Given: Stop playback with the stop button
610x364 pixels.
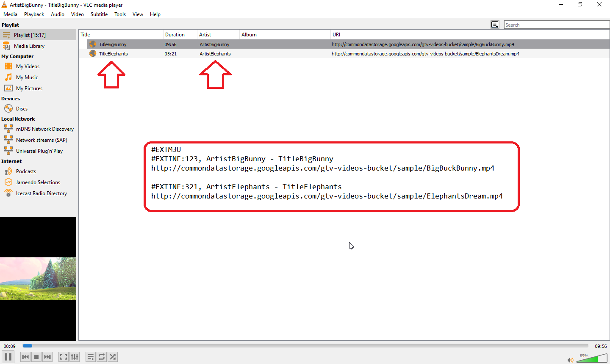Looking at the screenshot, I should tap(36, 357).
